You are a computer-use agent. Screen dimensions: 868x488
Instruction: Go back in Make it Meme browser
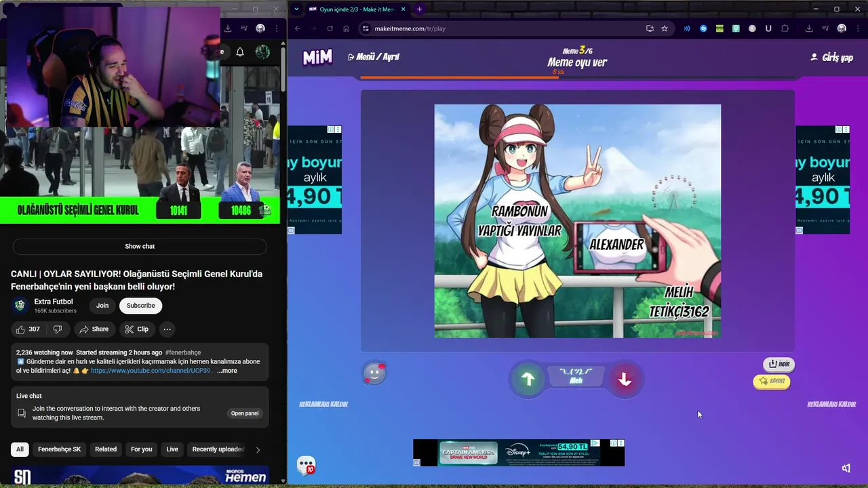[x=297, y=28]
